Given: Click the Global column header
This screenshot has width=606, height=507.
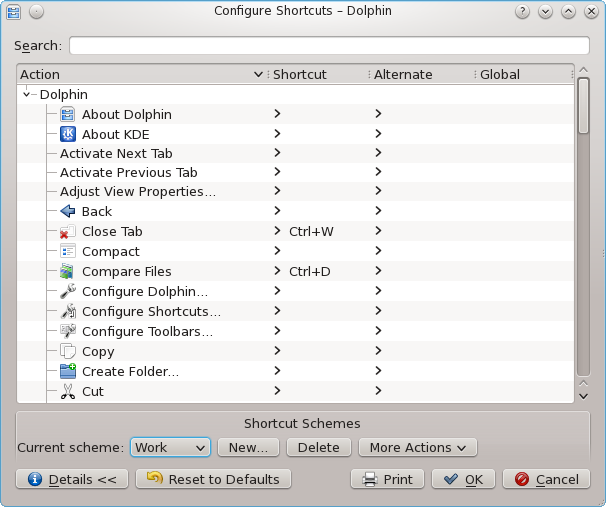Looking at the screenshot, I should pyautogui.click(x=522, y=74).
